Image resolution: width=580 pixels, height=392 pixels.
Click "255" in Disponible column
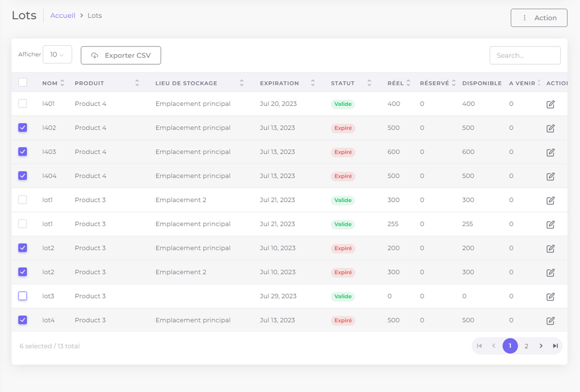coord(467,224)
